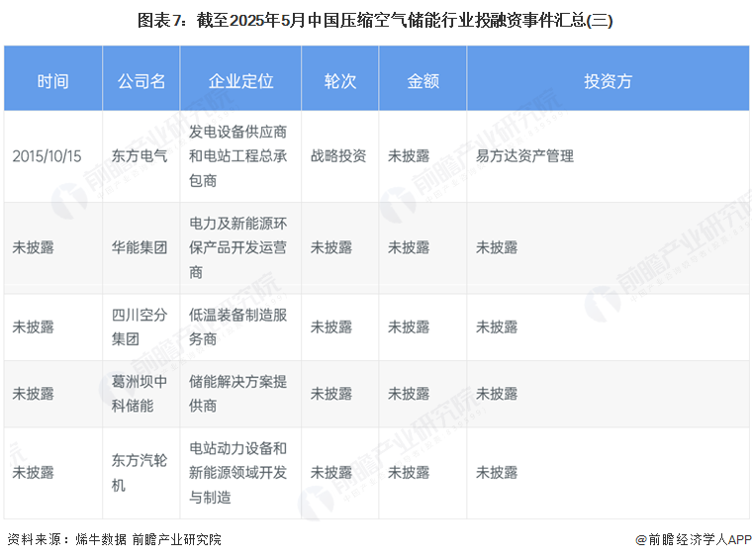Screen dimensions: 752x560
Task: Select the company cell 四川空分集团
Action: (x=140, y=327)
